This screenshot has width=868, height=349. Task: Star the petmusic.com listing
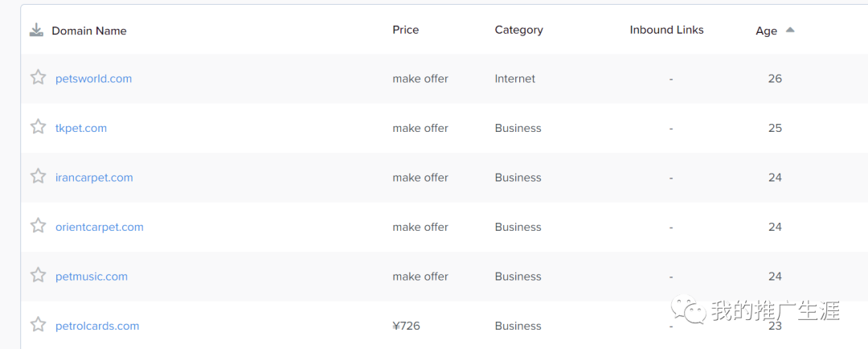pos(38,275)
